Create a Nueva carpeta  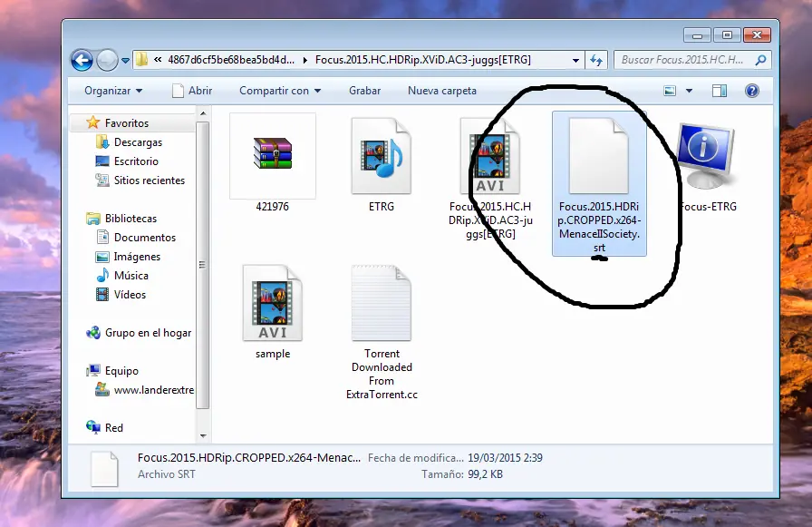[x=441, y=91]
